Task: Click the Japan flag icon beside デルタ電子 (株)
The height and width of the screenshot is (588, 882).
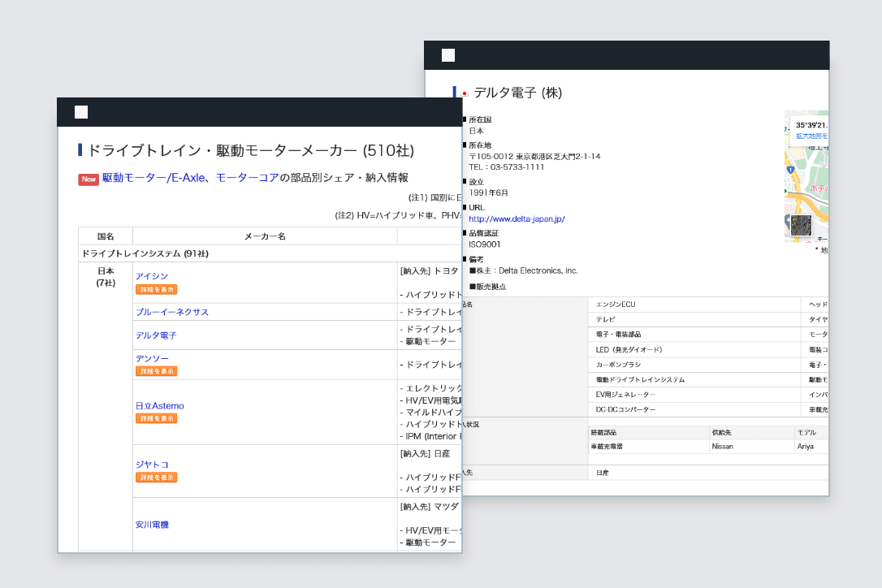Action: 465,93
